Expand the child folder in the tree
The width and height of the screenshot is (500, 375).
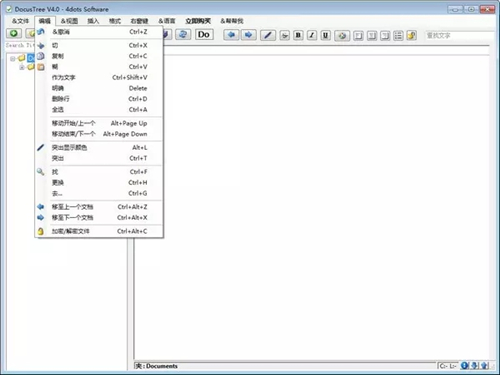pyautogui.click(x=22, y=67)
